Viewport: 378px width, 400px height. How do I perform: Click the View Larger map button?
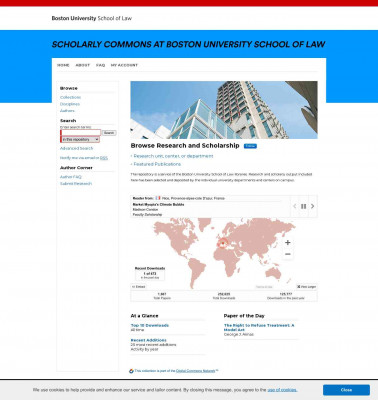[306, 287]
